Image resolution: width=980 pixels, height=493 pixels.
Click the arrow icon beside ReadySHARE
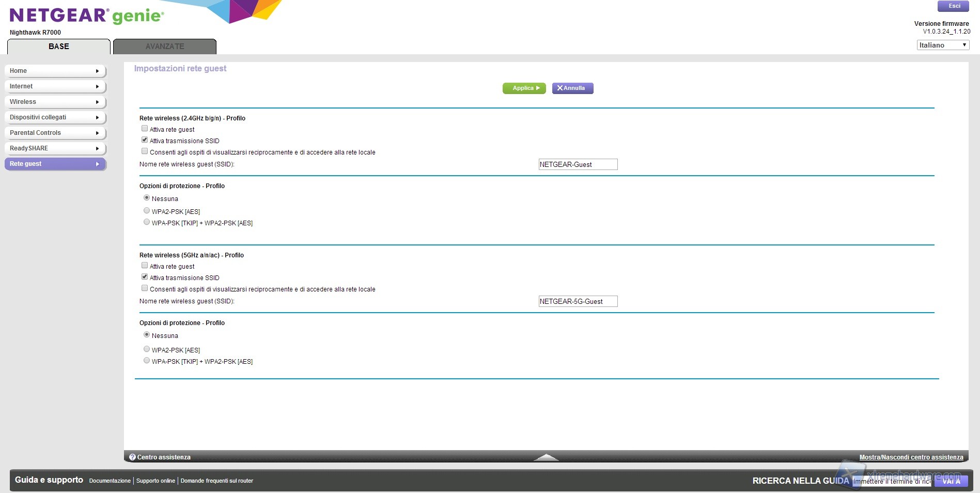coord(97,149)
